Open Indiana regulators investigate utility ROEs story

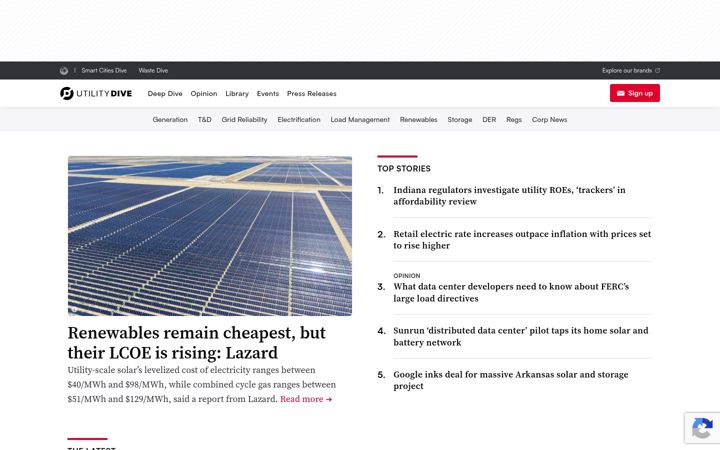point(509,196)
